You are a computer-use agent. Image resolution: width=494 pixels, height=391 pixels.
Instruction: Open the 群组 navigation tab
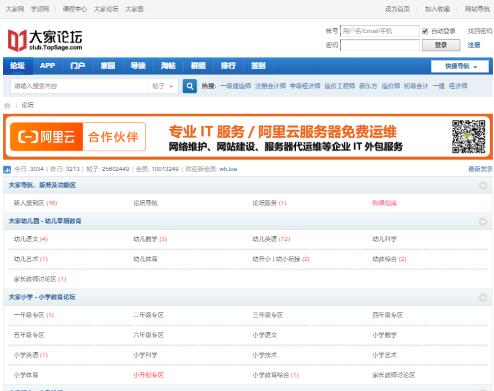(x=198, y=66)
